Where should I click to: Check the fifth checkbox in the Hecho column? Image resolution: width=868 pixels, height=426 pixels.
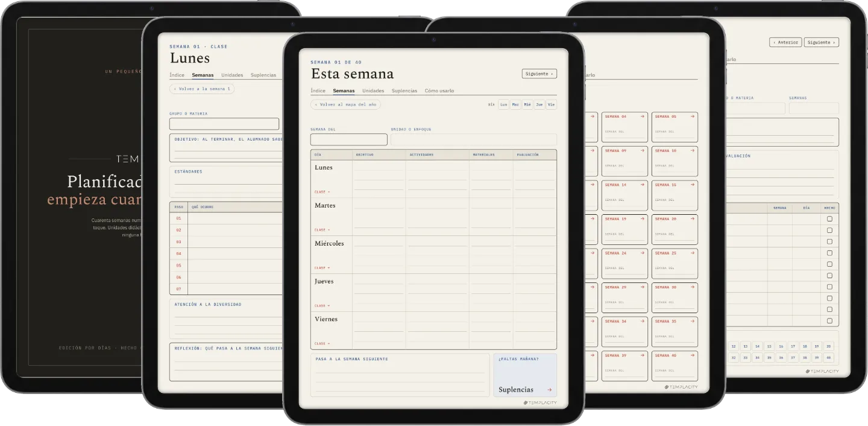point(829,264)
